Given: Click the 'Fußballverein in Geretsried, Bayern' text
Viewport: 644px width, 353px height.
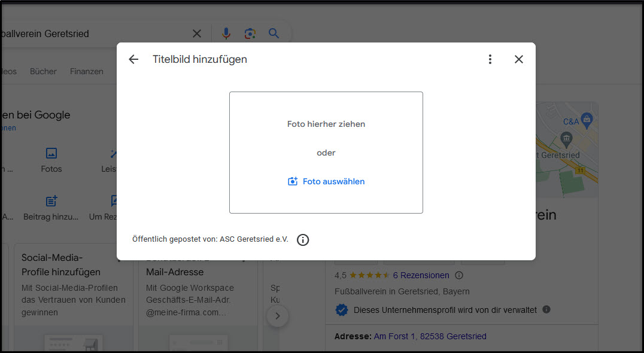Looking at the screenshot, I should coord(402,292).
